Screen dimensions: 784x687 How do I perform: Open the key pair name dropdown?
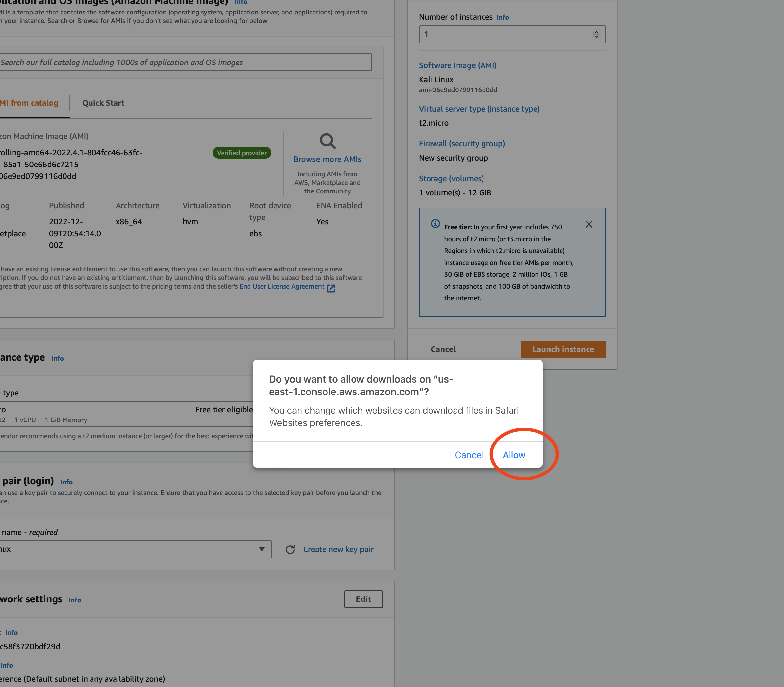[262, 549]
